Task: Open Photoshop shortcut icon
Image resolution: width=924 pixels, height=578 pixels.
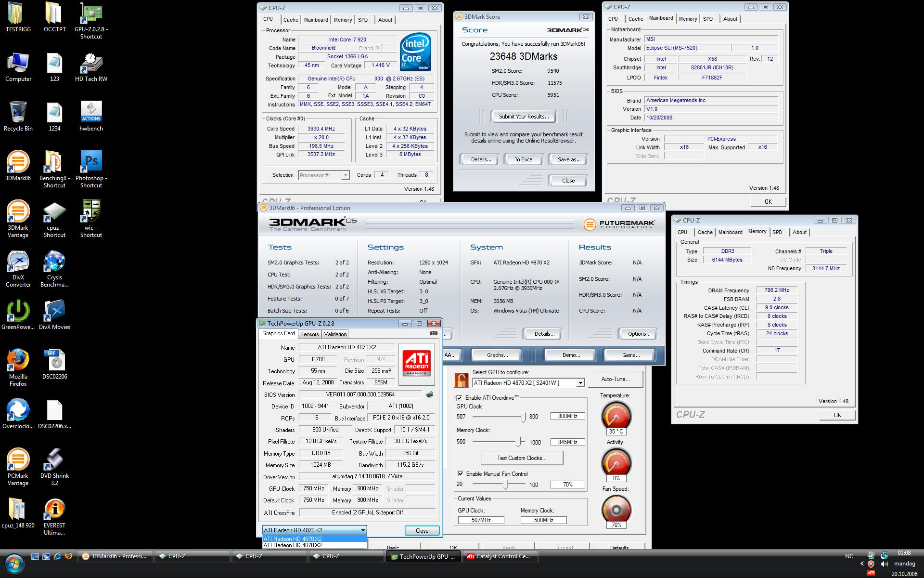Action: (x=91, y=170)
